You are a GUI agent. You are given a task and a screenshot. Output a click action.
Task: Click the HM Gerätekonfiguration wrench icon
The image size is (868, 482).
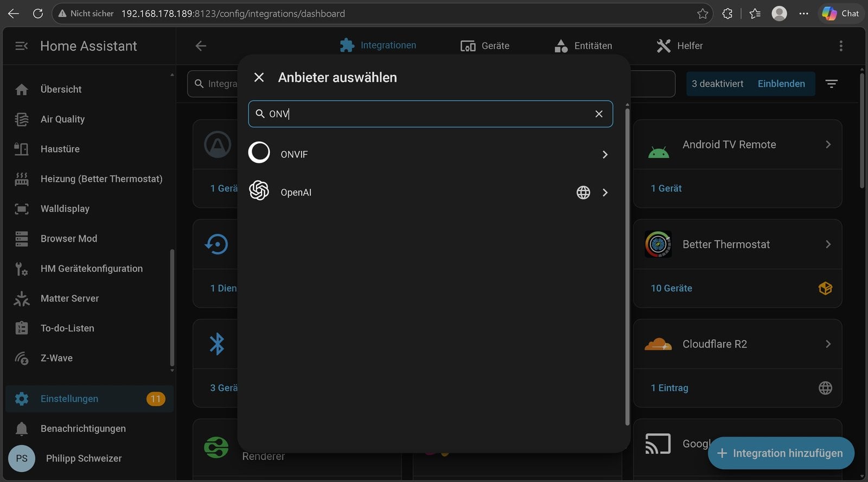coord(22,269)
